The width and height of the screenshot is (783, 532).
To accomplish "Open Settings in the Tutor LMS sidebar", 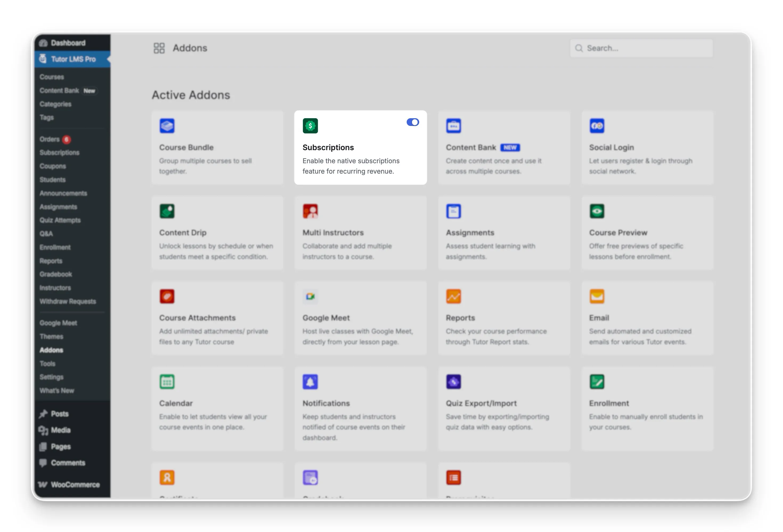I will point(51,377).
